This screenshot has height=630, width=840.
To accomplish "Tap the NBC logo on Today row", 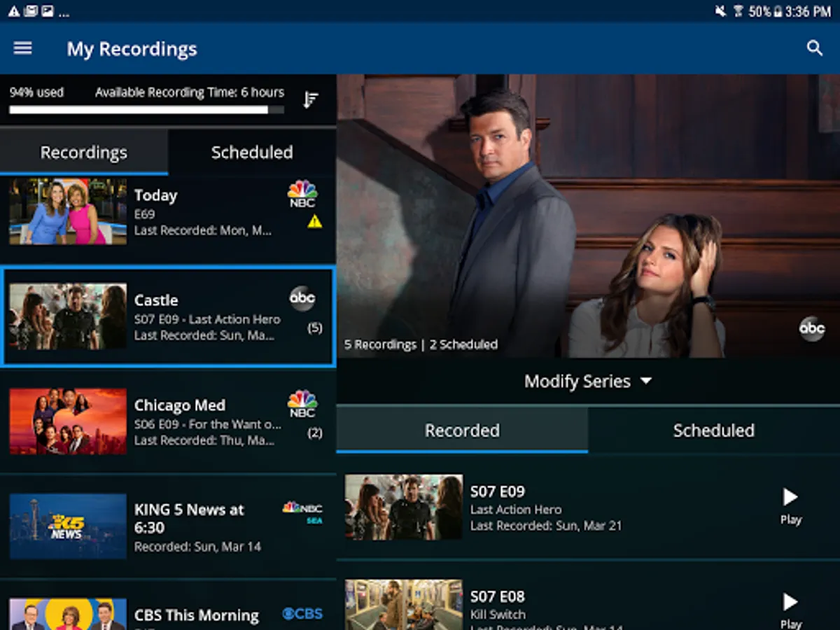I will (302, 194).
